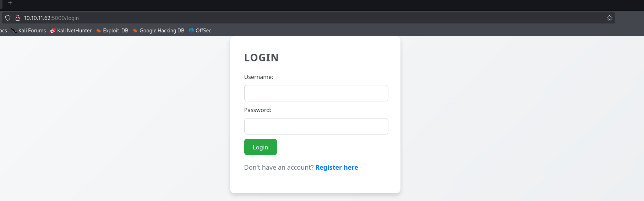
Task: Click the tracking protection shield icon
Action: click(8, 18)
